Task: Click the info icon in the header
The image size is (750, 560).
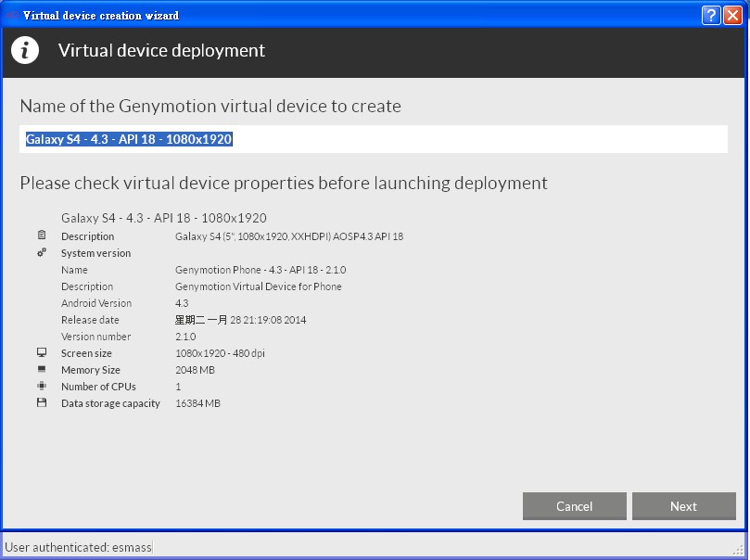Action: 25,51
